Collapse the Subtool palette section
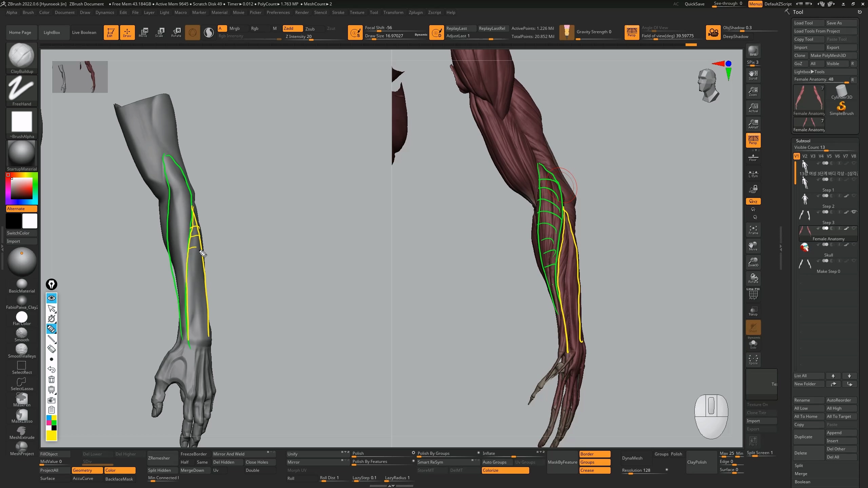This screenshot has height=488, width=868. pyautogui.click(x=803, y=141)
